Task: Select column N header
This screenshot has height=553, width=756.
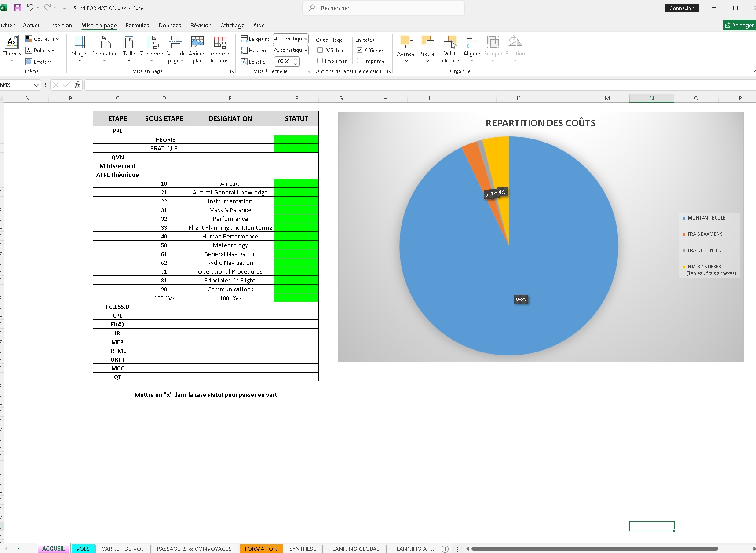Action: pos(651,98)
